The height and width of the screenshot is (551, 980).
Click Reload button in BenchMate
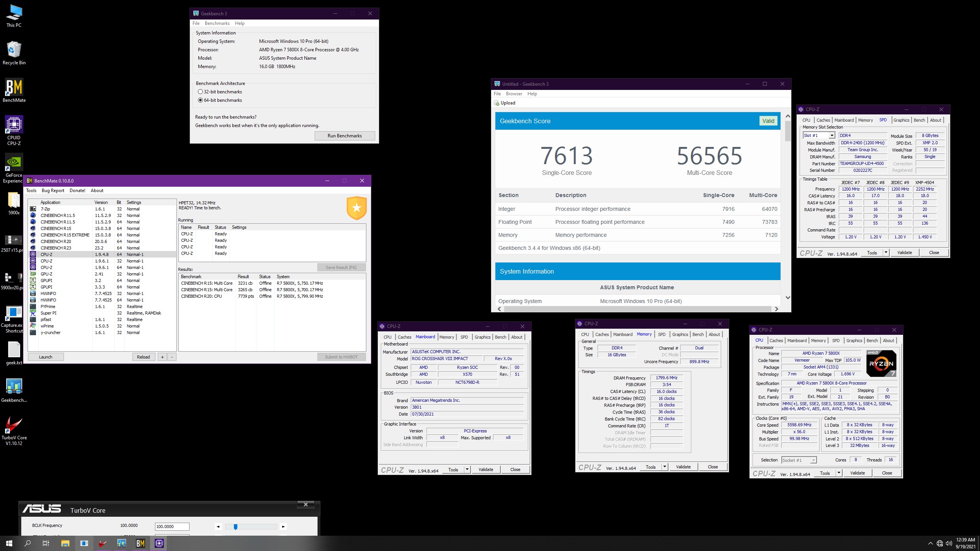pyautogui.click(x=144, y=357)
